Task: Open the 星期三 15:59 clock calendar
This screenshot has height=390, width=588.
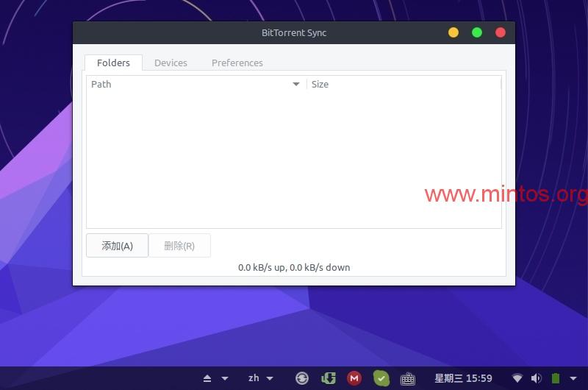Action: [x=463, y=378]
